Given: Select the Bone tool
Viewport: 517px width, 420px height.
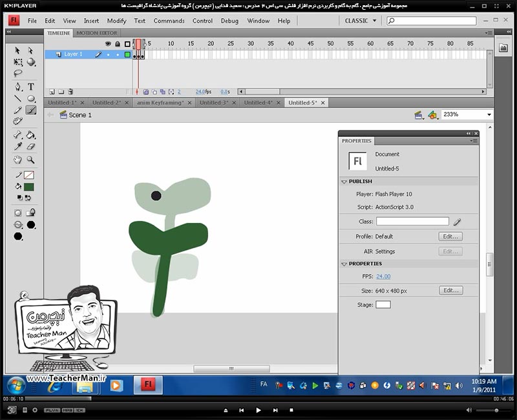Looking at the screenshot, I should tap(18, 135).
